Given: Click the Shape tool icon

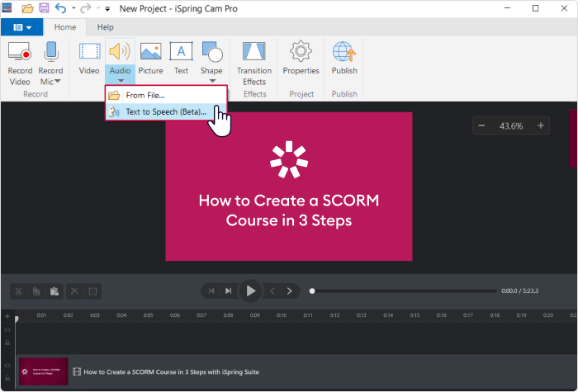Looking at the screenshot, I should click(x=212, y=51).
